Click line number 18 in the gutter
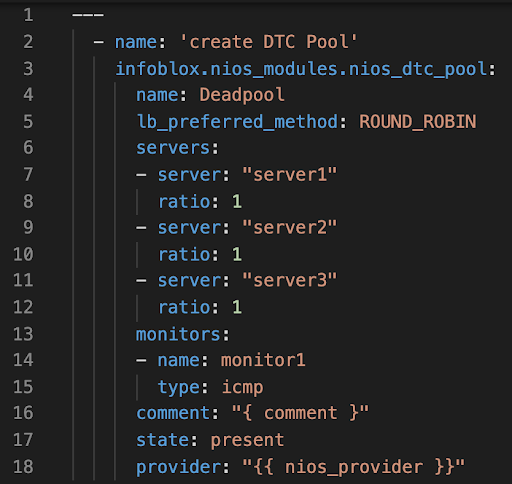This screenshot has height=484, width=512. [23, 466]
